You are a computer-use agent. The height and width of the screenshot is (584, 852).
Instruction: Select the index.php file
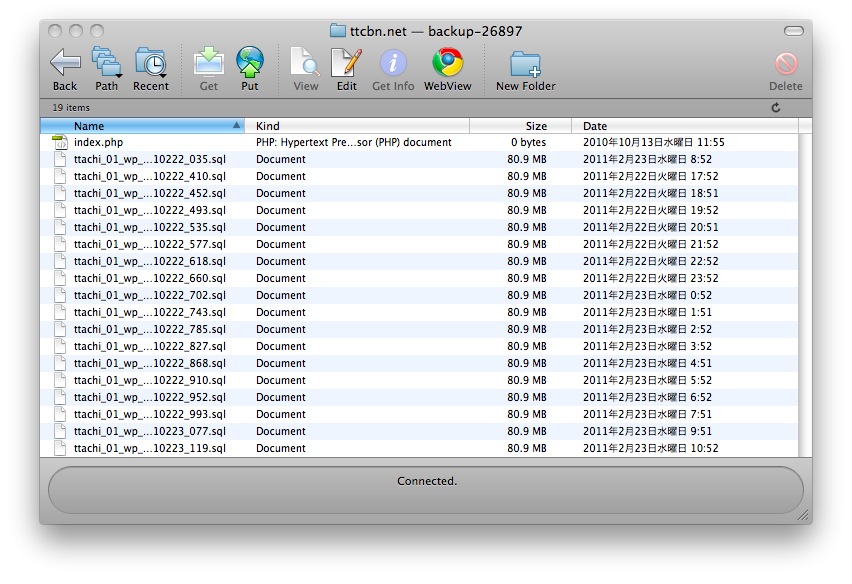98,143
